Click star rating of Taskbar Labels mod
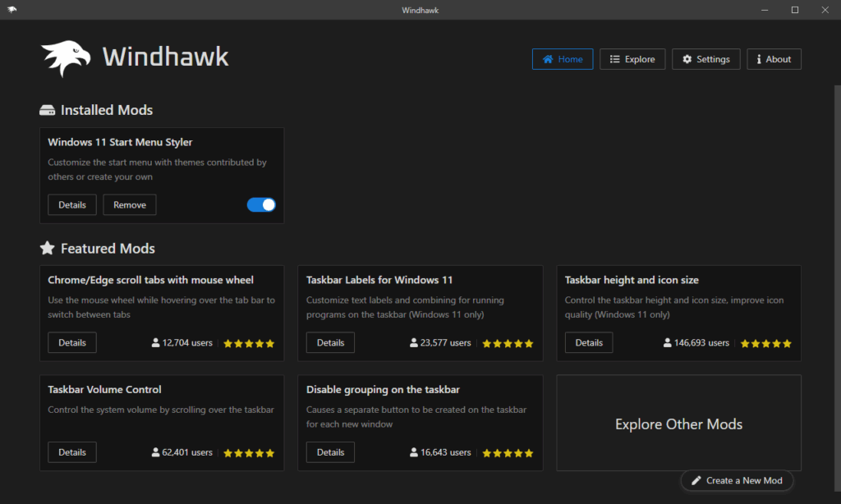Viewport: 841px width, 504px height. coord(508,343)
